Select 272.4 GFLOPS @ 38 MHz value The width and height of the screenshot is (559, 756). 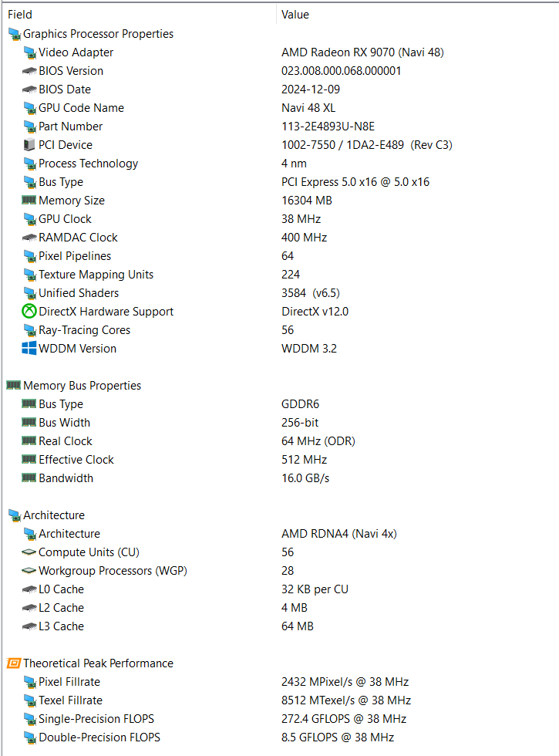(344, 719)
